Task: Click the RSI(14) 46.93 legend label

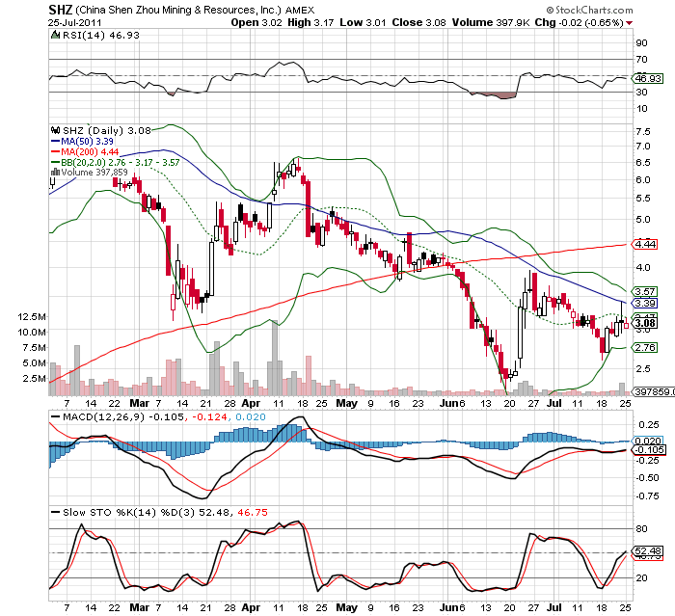Action: [x=100, y=36]
